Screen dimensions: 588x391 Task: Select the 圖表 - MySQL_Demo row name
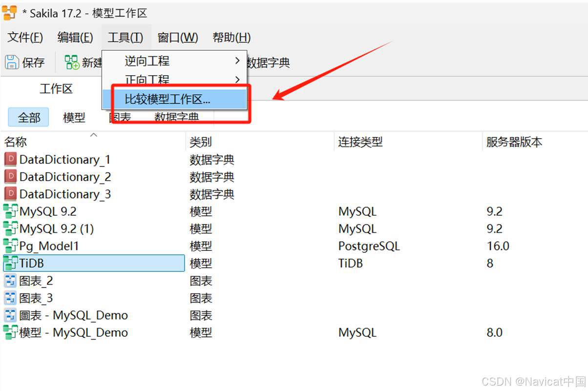coord(74,315)
